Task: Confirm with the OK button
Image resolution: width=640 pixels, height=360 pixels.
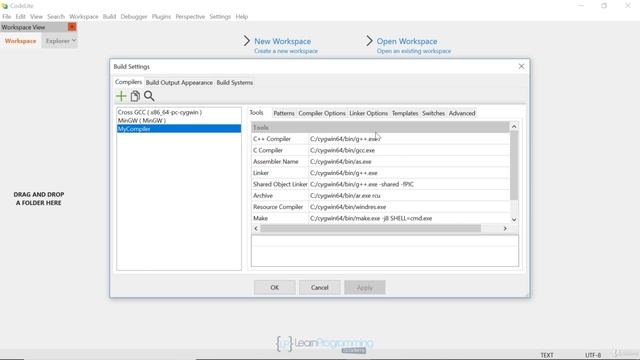Action: coord(275,287)
